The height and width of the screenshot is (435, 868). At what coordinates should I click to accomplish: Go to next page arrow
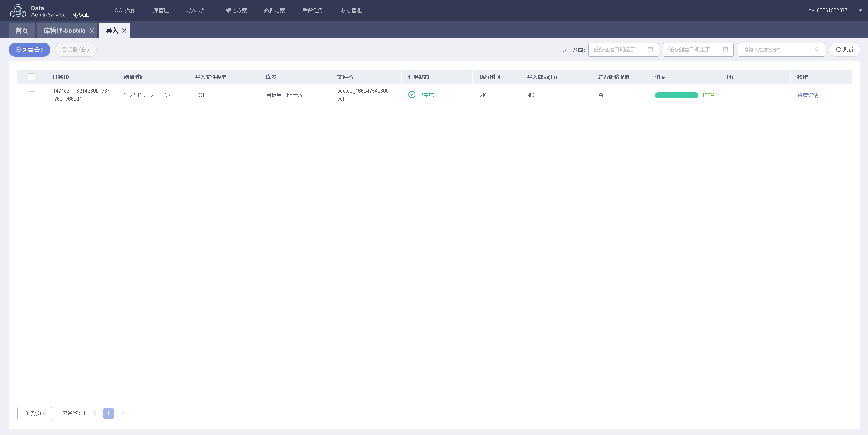click(122, 413)
